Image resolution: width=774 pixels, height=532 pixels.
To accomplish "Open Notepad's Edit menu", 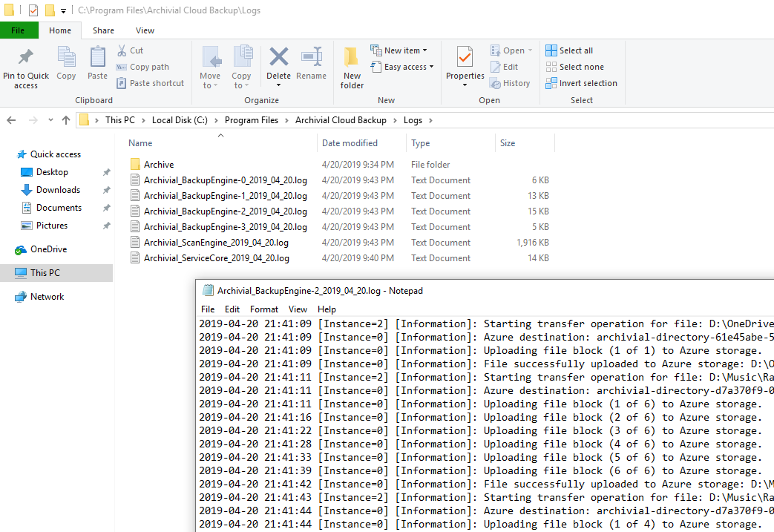I will (x=232, y=309).
